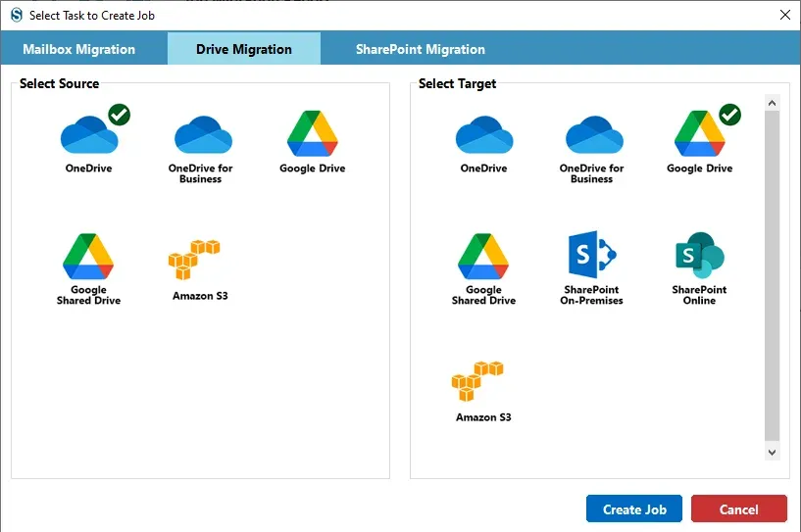Click the green checkmark on source OneDrive
The height and width of the screenshot is (532, 801).
tap(119, 115)
